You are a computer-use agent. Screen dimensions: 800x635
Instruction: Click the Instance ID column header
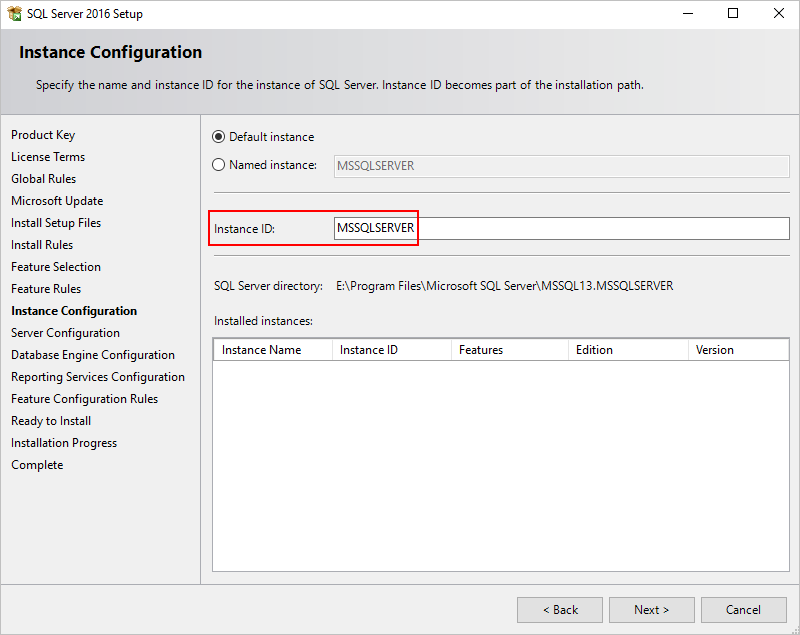coord(392,350)
